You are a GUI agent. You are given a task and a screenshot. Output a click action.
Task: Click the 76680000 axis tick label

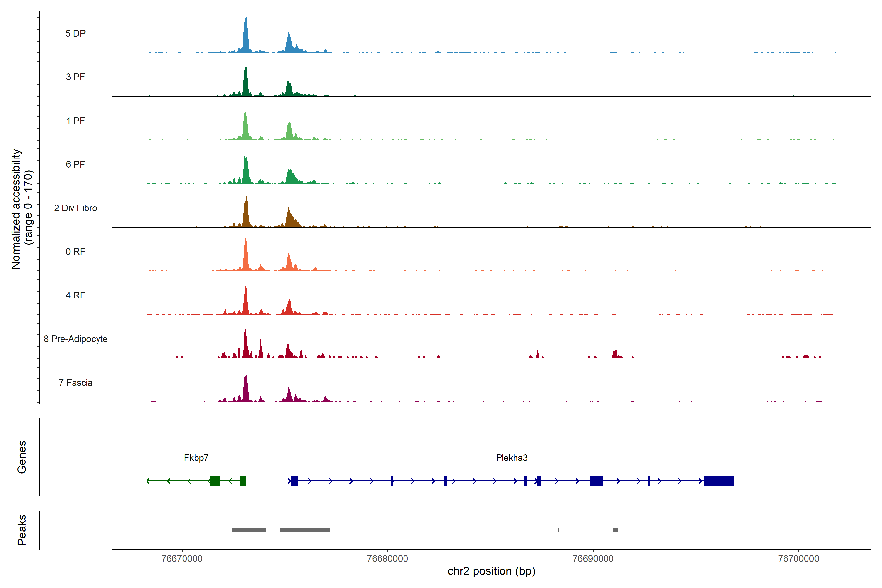pyautogui.click(x=387, y=558)
